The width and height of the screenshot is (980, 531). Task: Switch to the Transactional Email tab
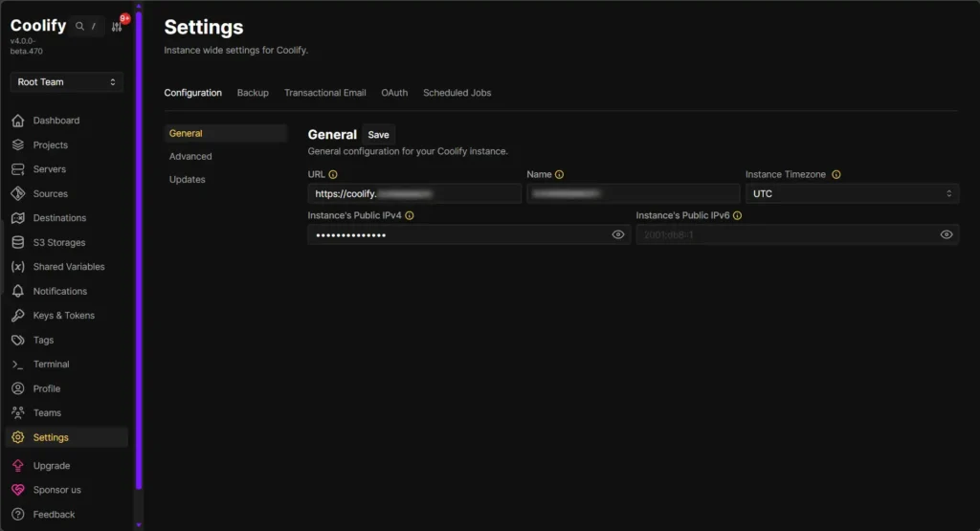pyautogui.click(x=325, y=93)
